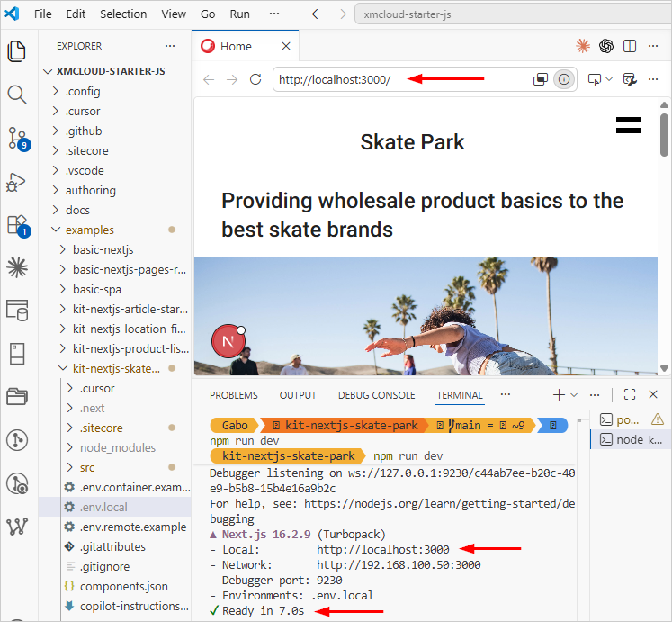Open the http://localhost:3000 link in terminal
This screenshot has width=672, height=622.
(382, 549)
